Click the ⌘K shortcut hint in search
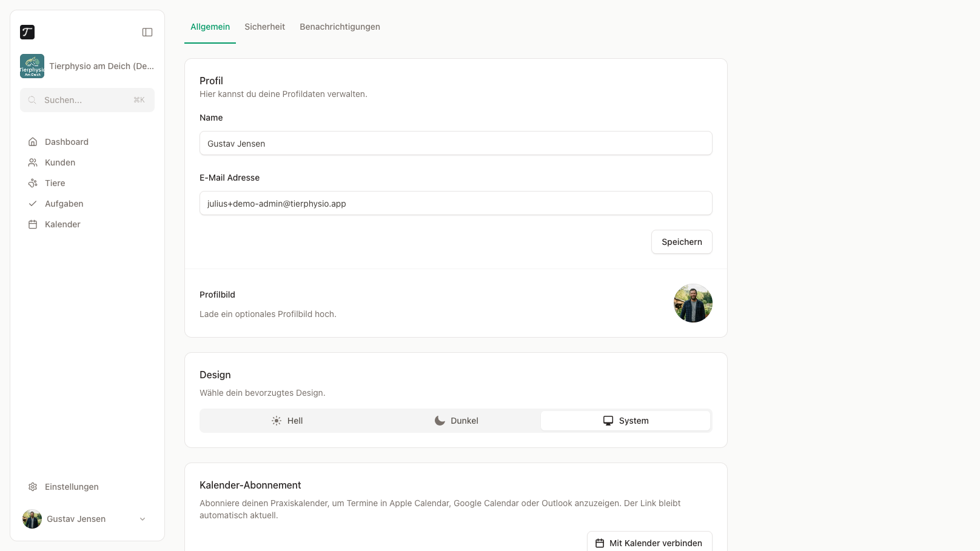 click(139, 100)
